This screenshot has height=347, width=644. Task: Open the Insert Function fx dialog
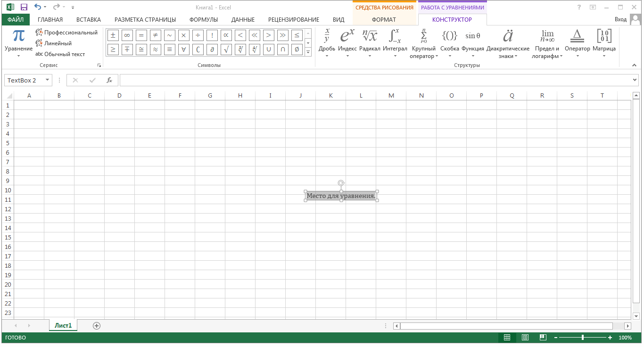[x=109, y=80]
